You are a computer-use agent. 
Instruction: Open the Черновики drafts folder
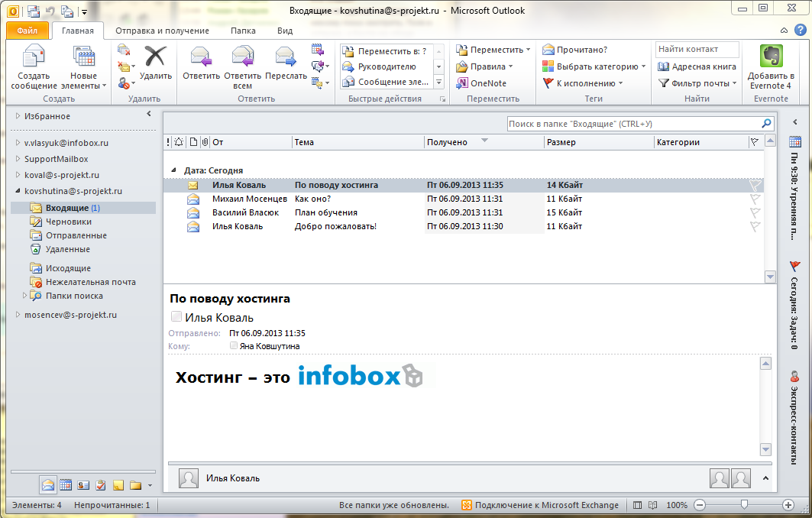pyautogui.click(x=68, y=222)
